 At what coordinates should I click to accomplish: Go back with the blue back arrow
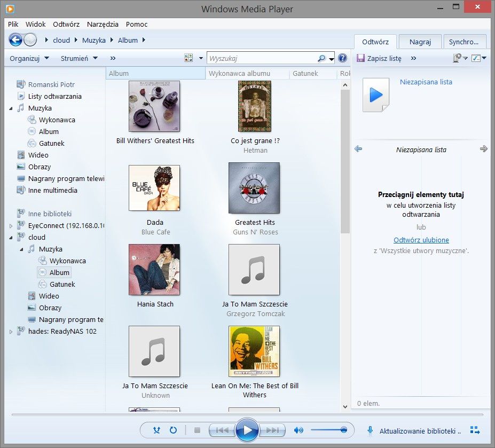coord(15,40)
